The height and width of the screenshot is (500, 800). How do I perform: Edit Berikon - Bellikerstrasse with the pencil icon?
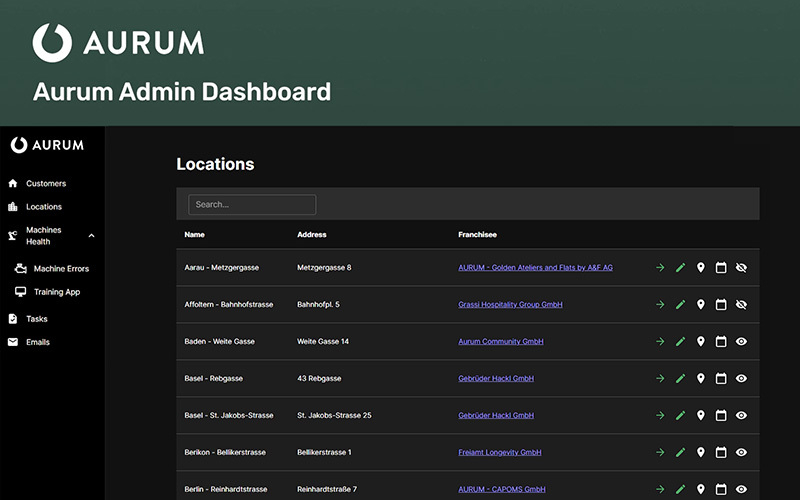coord(680,452)
